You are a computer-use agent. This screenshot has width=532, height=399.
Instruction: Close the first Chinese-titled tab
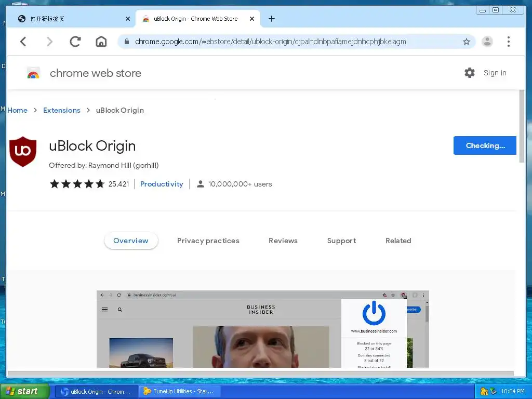pos(128,19)
